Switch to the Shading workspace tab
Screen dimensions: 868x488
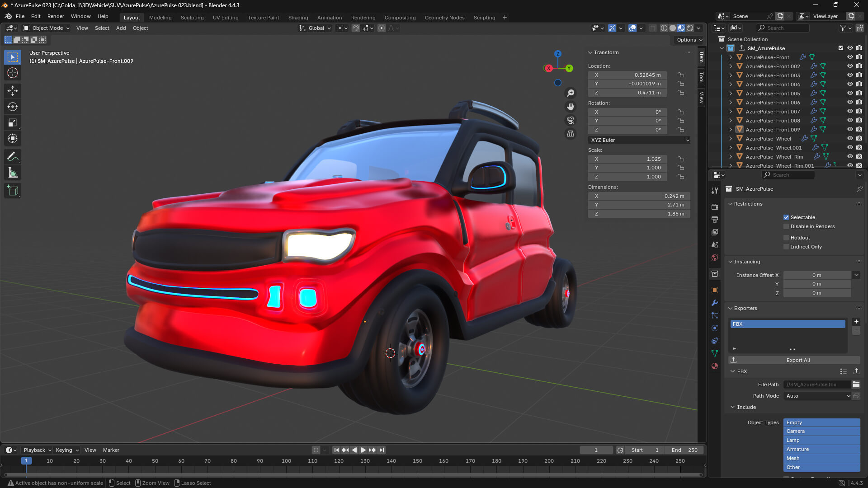[298, 18]
